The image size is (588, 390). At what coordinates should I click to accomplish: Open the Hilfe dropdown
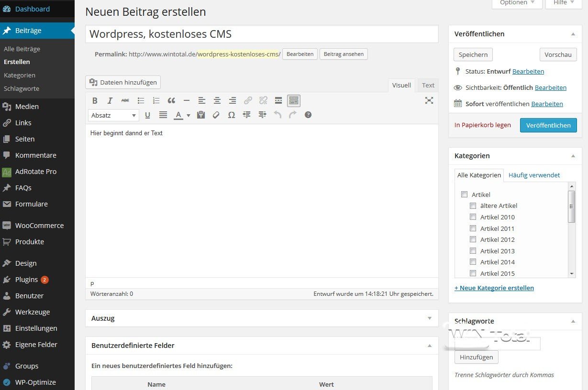[x=564, y=3]
